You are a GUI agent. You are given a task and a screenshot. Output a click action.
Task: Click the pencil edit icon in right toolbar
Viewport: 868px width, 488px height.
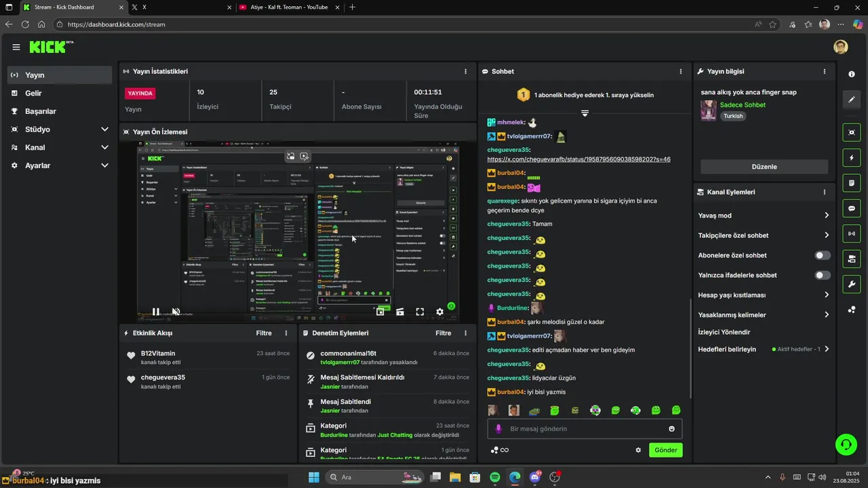pos(852,100)
